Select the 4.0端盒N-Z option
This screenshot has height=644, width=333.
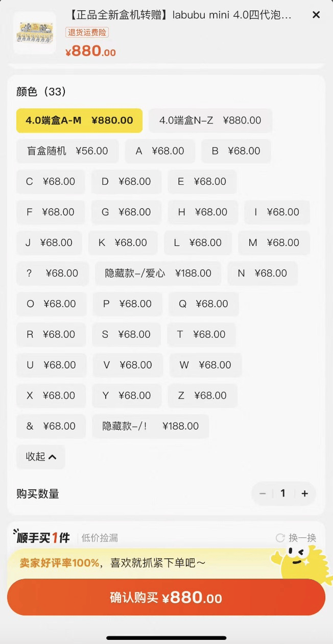pos(210,120)
